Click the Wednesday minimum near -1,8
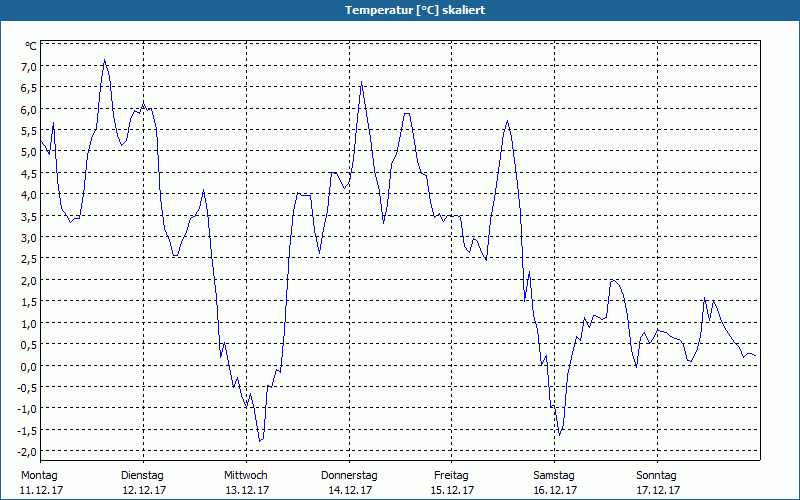800x500 pixels. click(x=260, y=440)
